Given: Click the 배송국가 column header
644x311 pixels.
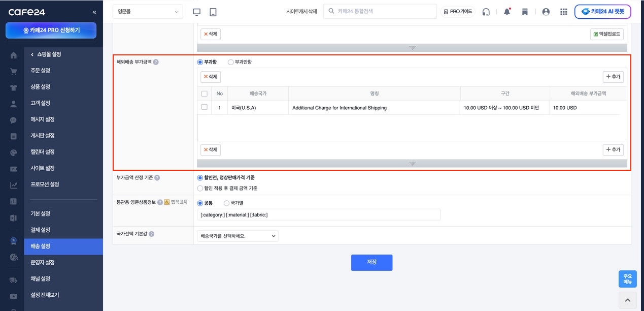Looking at the screenshot, I should [258, 94].
